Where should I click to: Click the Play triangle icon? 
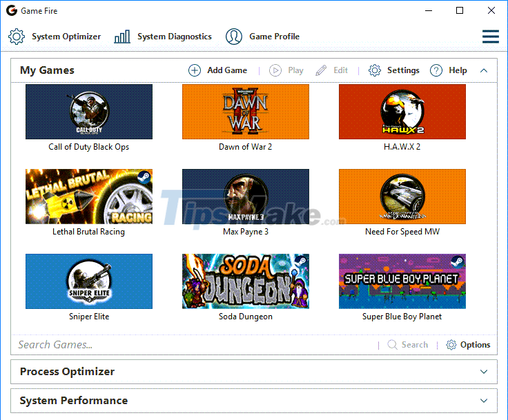tap(275, 70)
